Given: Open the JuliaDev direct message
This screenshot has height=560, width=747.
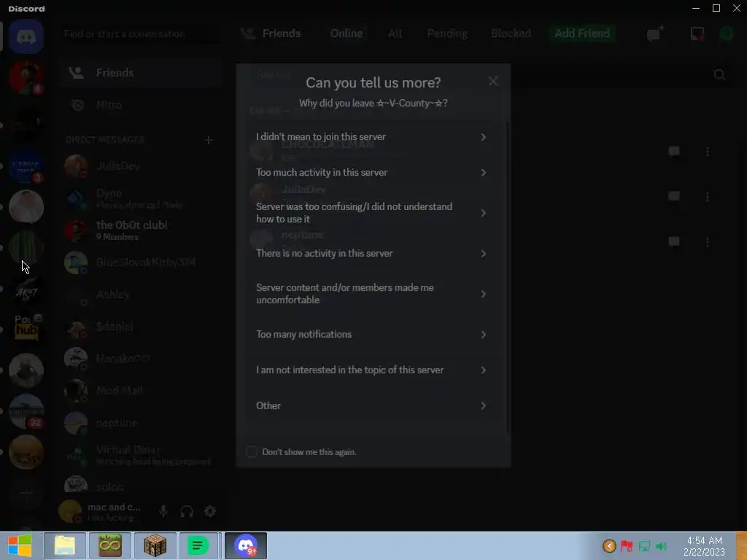Looking at the screenshot, I should pyautogui.click(x=141, y=166).
